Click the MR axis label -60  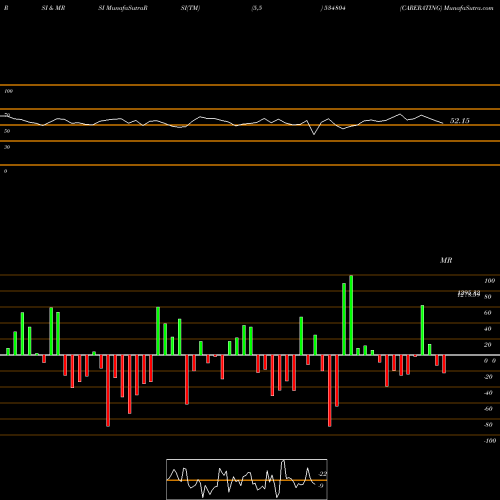[488, 409]
